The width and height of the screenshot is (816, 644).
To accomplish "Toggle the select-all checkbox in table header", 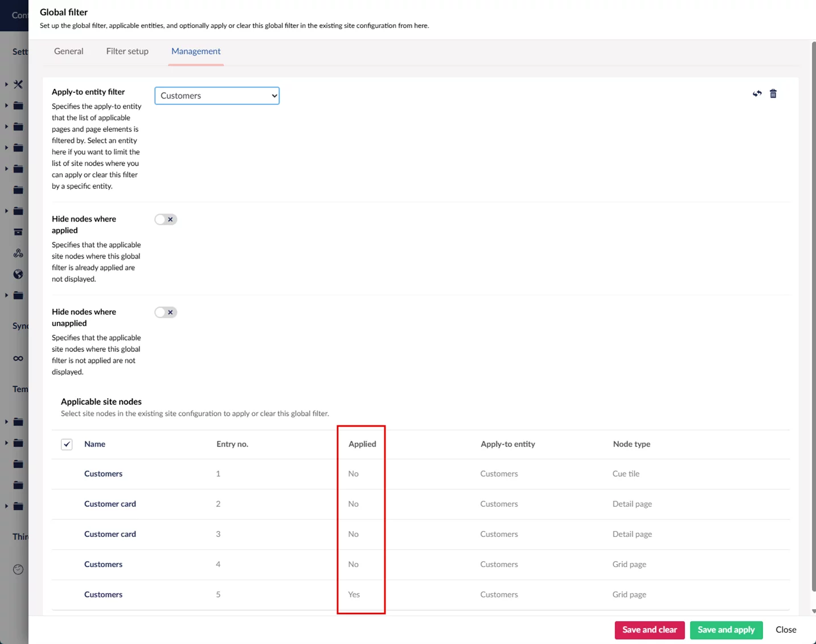I will tap(67, 444).
